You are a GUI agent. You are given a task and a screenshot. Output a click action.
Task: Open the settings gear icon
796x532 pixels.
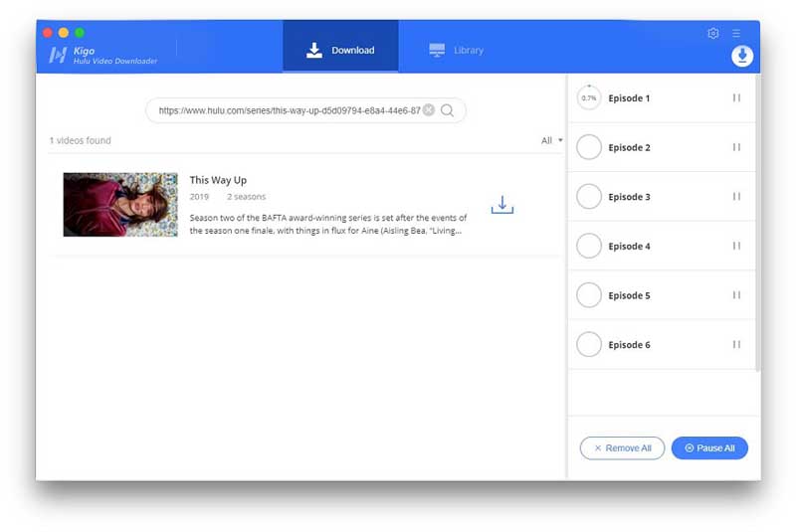pyautogui.click(x=712, y=34)
